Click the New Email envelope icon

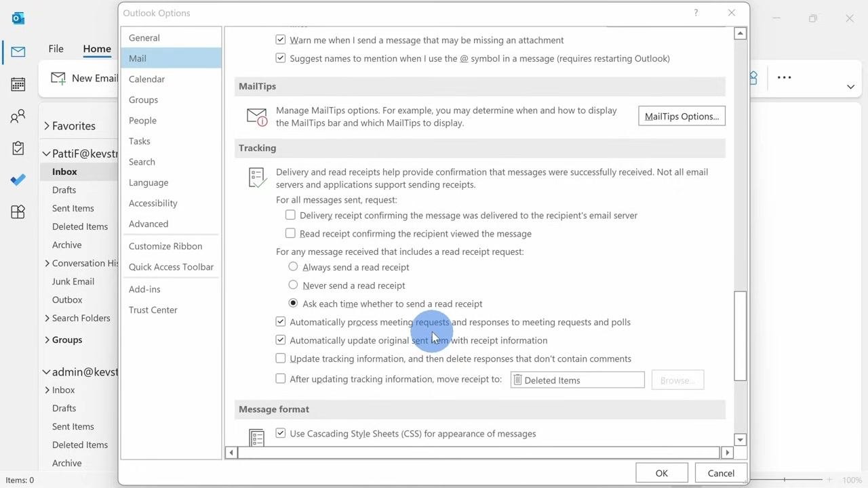click(x=58, y=78)
